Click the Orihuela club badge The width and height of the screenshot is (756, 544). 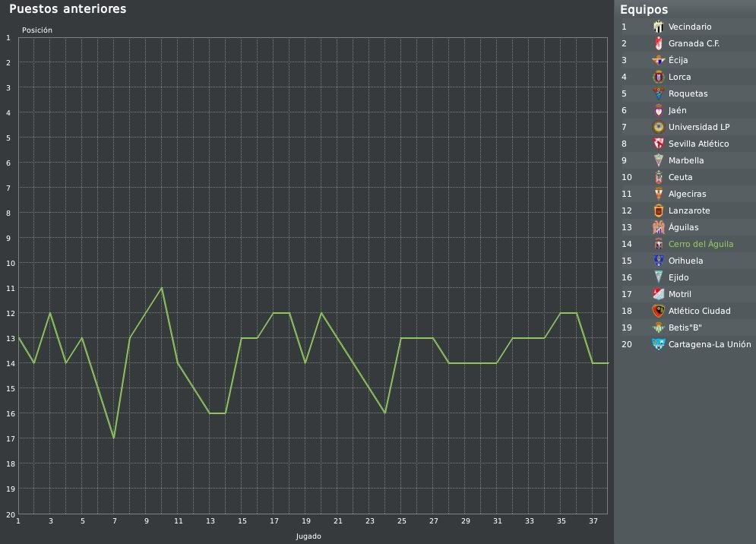[658, 261]
